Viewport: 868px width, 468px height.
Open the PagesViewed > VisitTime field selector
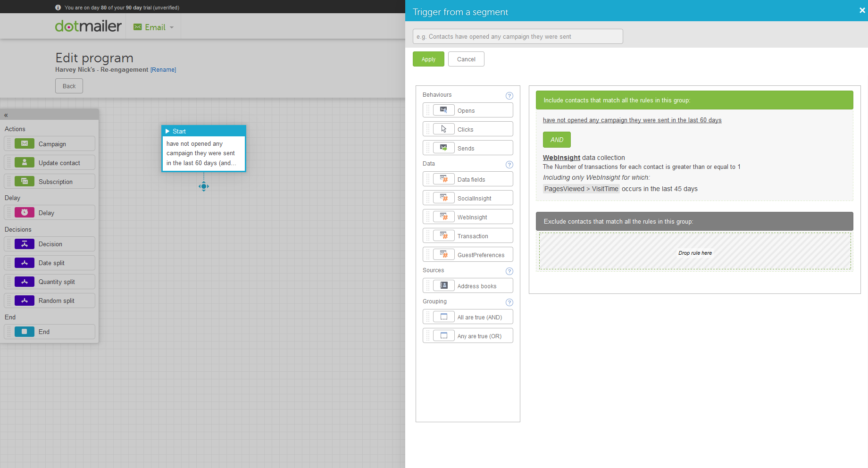coord(581,189)
